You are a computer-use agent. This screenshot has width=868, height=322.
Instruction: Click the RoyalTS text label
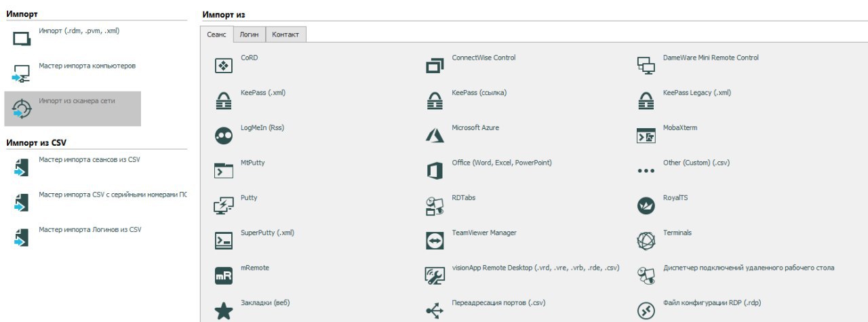coord(675,198)
